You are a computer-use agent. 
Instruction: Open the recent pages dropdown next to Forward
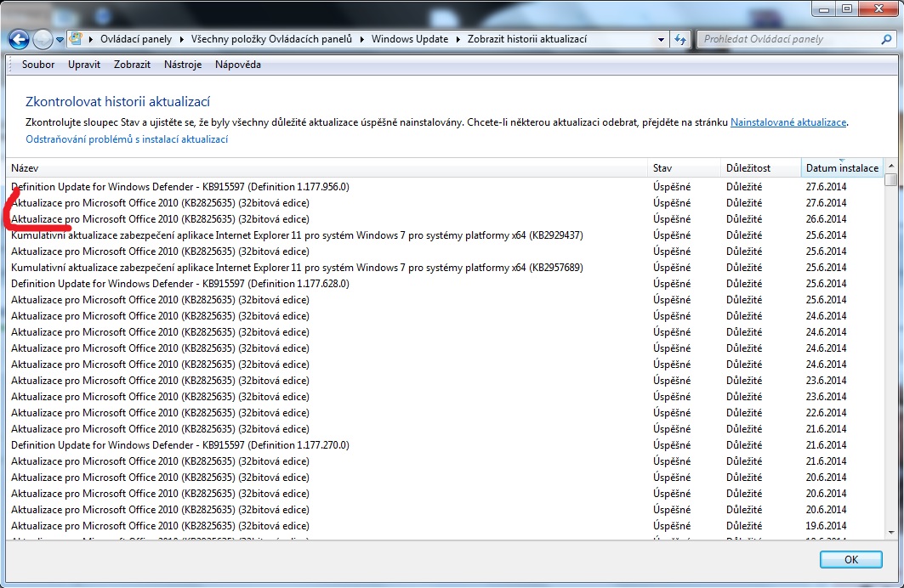(x=60, y=39)
